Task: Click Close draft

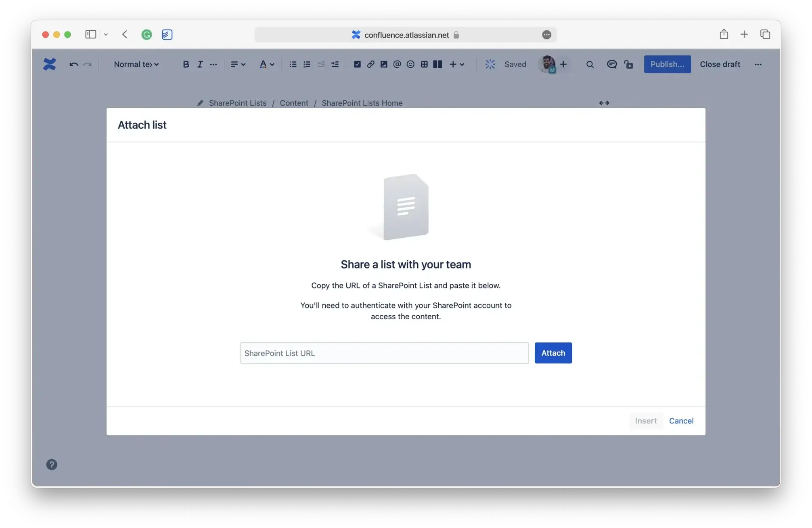Action: [720, 64]
